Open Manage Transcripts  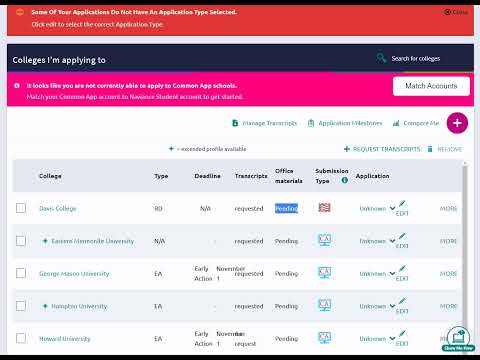[x=264, y=123]
